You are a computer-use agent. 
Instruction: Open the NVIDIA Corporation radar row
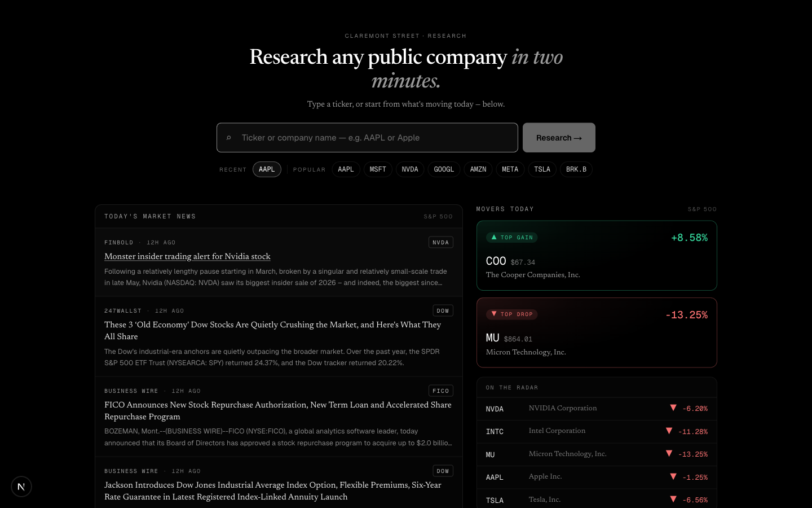[x=597, y=409]
